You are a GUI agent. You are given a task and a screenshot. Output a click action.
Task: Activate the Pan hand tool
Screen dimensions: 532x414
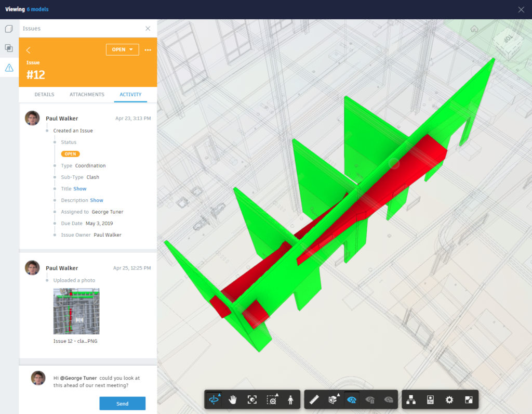233,400
